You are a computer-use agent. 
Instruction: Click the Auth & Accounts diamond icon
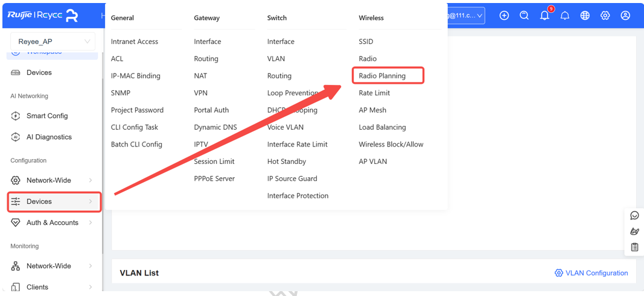pos(15,222)
